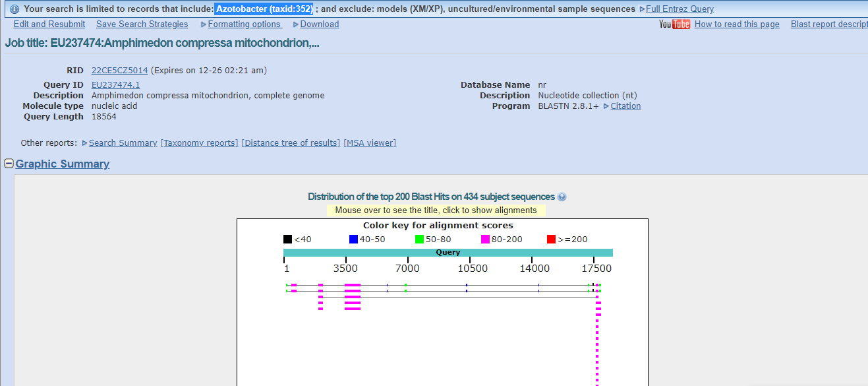Screen dimensions: 868x386
Task: Expand the Citation disclosure link
Action: (x=625, y=106)
